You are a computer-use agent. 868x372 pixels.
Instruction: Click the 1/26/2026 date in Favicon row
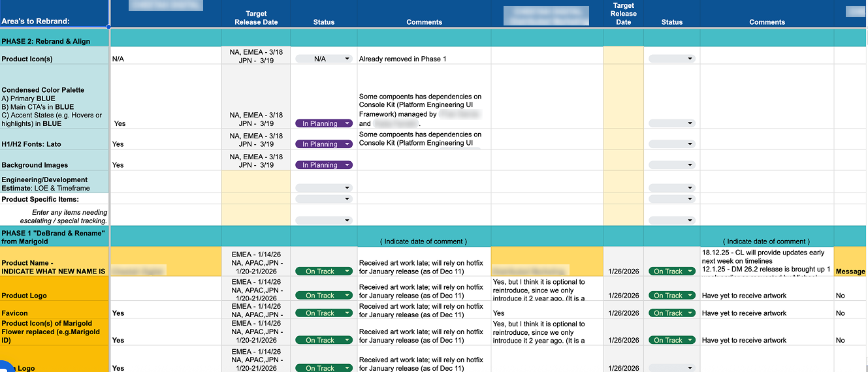(x=623, y=313)
